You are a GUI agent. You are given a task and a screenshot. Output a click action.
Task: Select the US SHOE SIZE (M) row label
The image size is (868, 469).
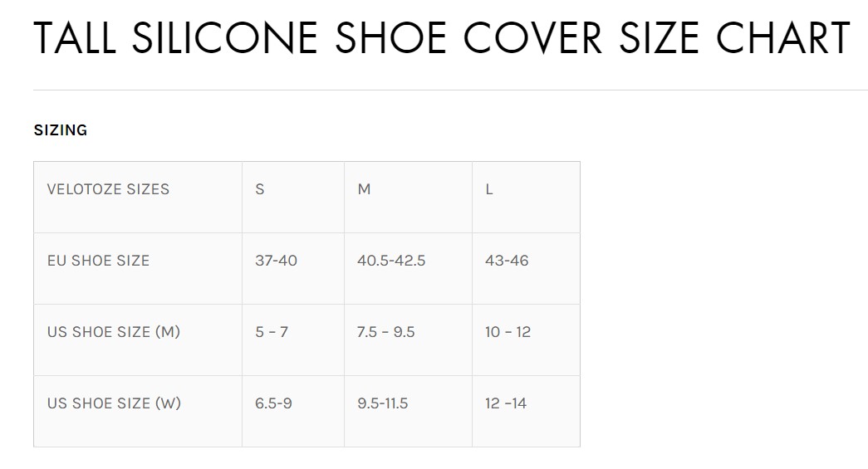[114, 332]
